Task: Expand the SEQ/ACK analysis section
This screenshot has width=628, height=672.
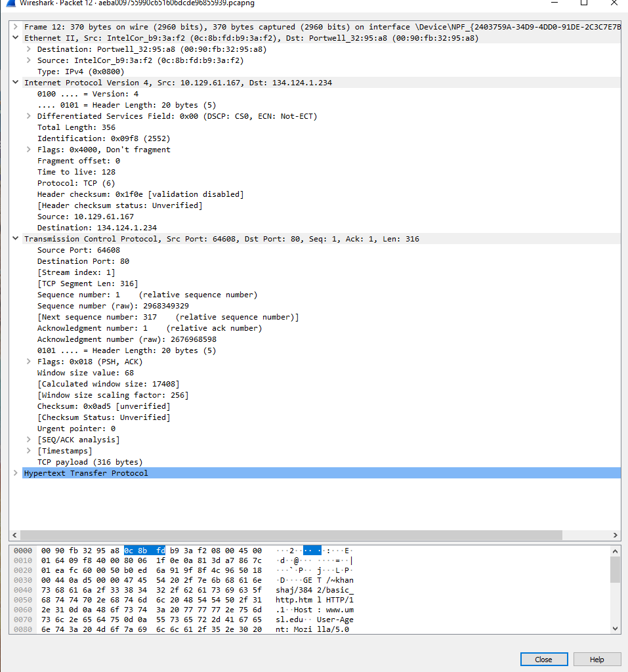Action: [x=27, y=439]
